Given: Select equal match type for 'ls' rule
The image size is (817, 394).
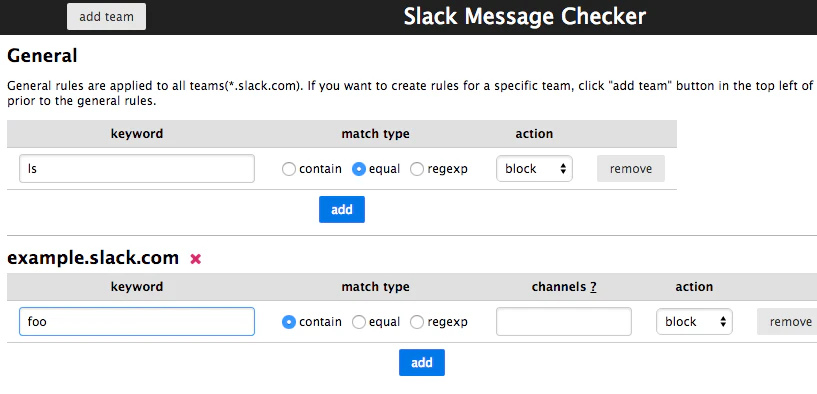Looking at the screenshot, I should (358, 169).
